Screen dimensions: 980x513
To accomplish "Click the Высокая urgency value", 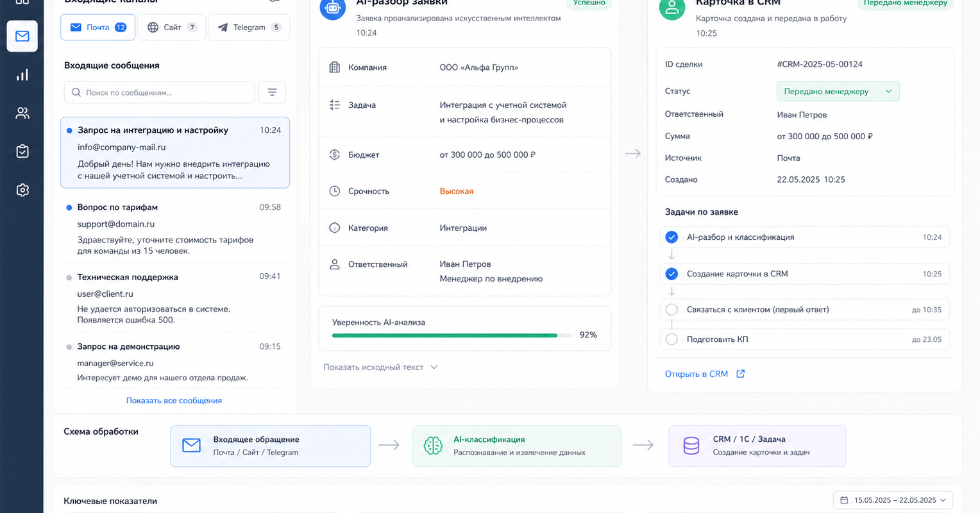I will click(x=457, y=191).
